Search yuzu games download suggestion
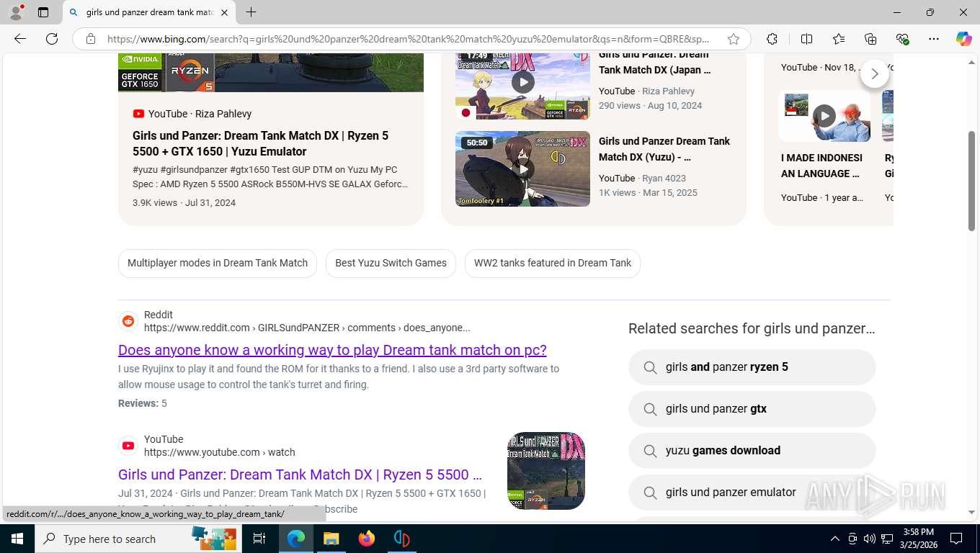The image size is (980, 553). (x=752, y=451)
